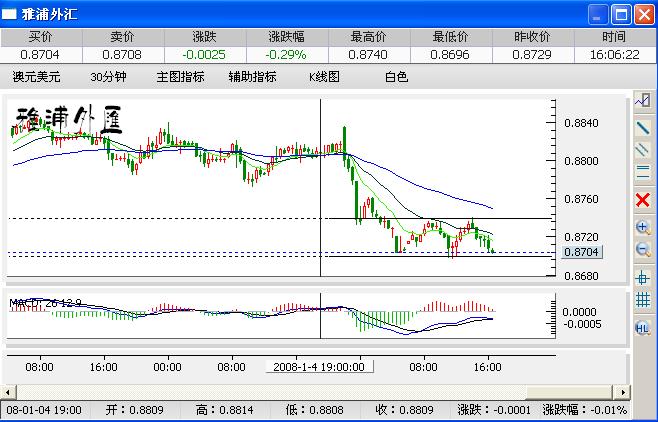Click the 涨跌幅 value -0.29%
This screenshot has height=422, width=658.
(286, 55)
